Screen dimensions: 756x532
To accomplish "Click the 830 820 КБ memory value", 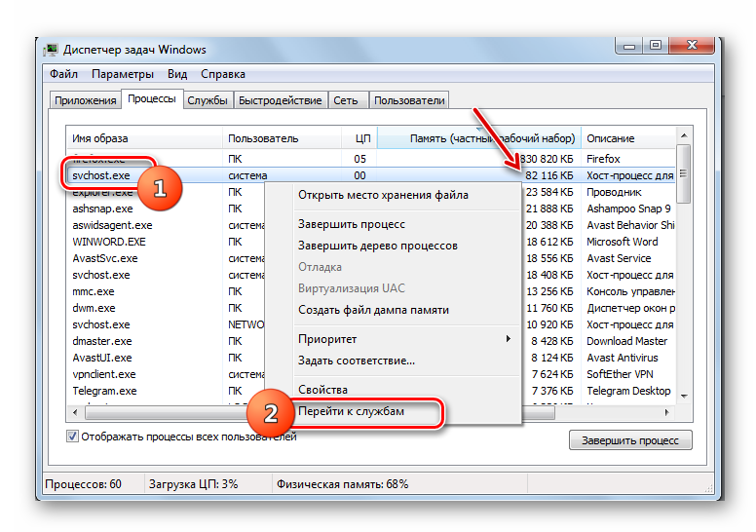I will point(547,159).
